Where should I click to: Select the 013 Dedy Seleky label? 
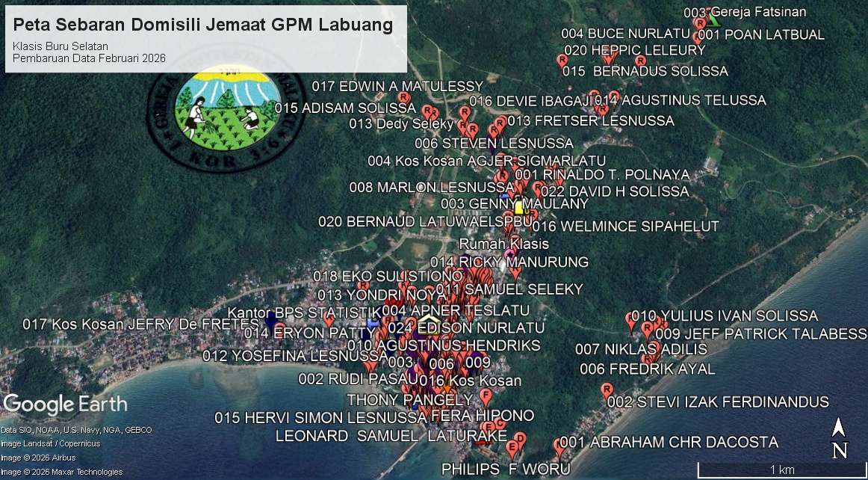click(401, 123)
